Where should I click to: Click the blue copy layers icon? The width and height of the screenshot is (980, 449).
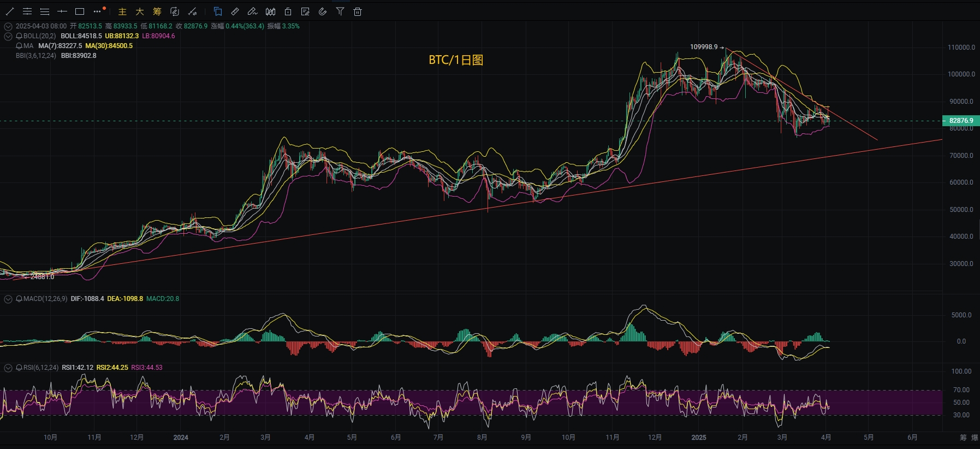(218, 11)
